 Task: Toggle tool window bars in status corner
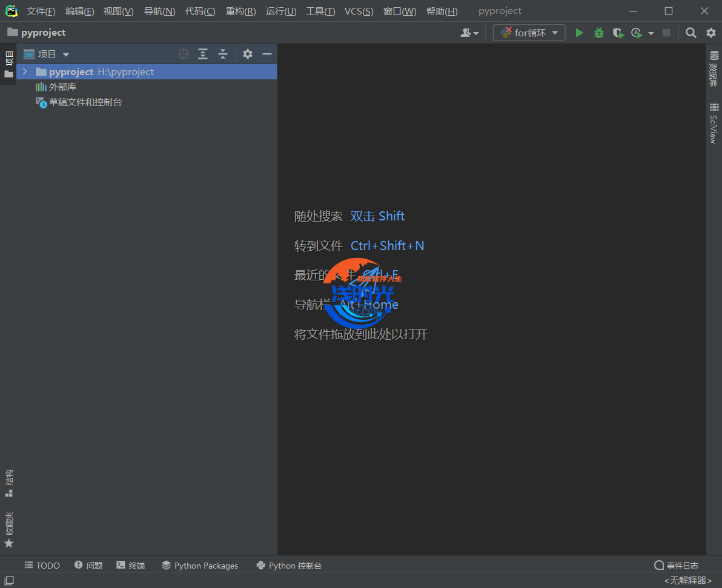click(x=9, y=581)
